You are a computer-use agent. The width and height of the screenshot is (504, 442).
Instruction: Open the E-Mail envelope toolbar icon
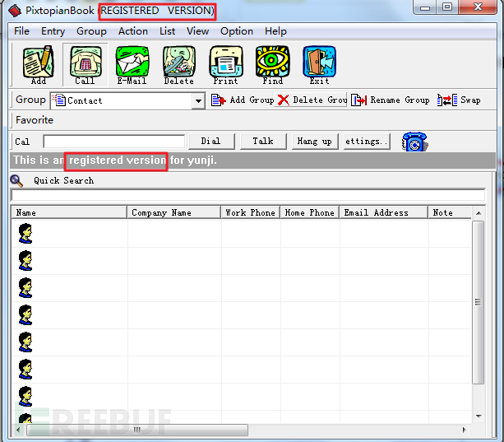(132, 65)
